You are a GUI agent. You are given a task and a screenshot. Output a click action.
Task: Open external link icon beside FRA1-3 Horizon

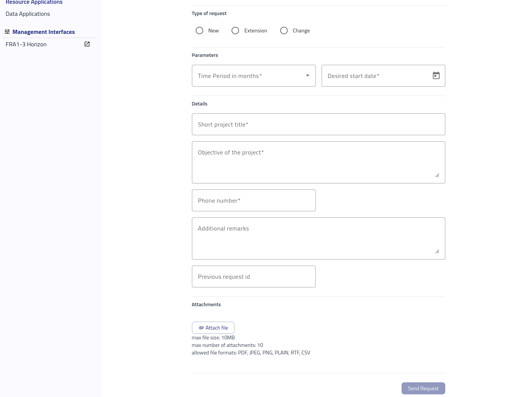[x=87, y=44]
